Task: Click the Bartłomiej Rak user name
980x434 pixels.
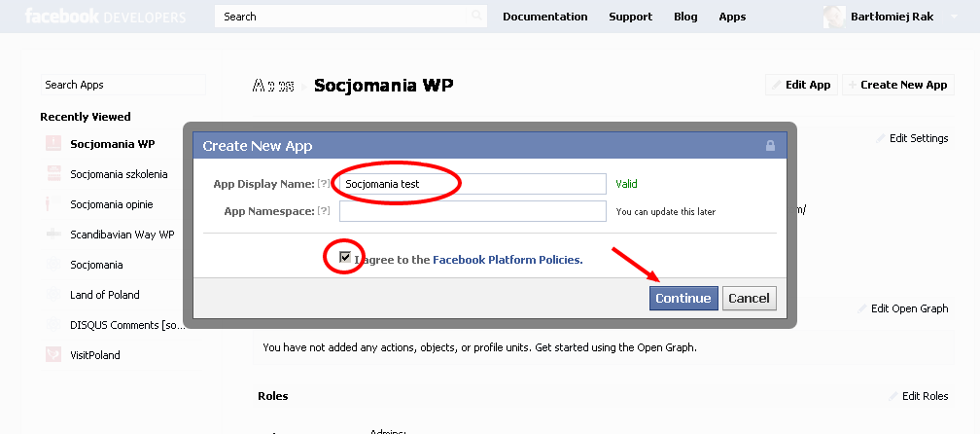Action: pyautogui.click(x=892, y=17)
